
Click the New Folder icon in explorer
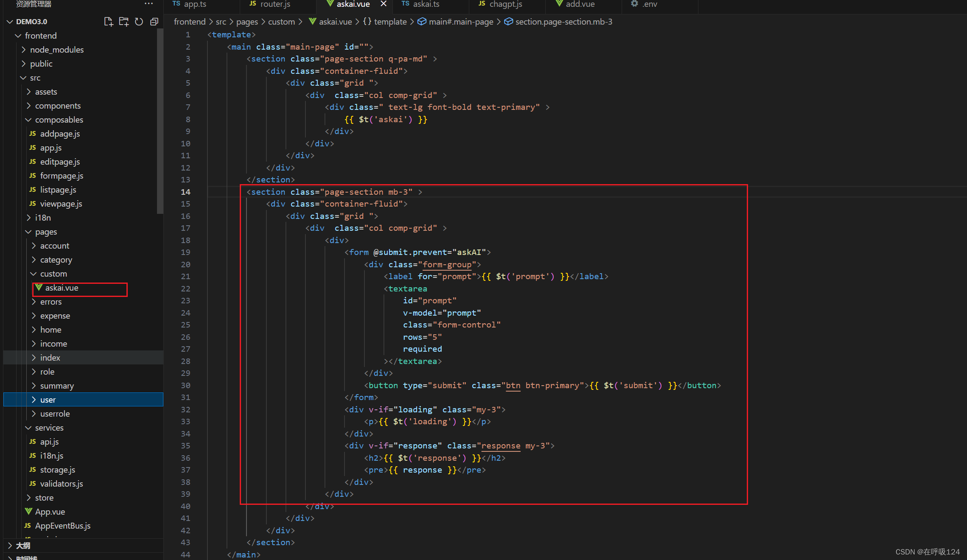[123, 22]
